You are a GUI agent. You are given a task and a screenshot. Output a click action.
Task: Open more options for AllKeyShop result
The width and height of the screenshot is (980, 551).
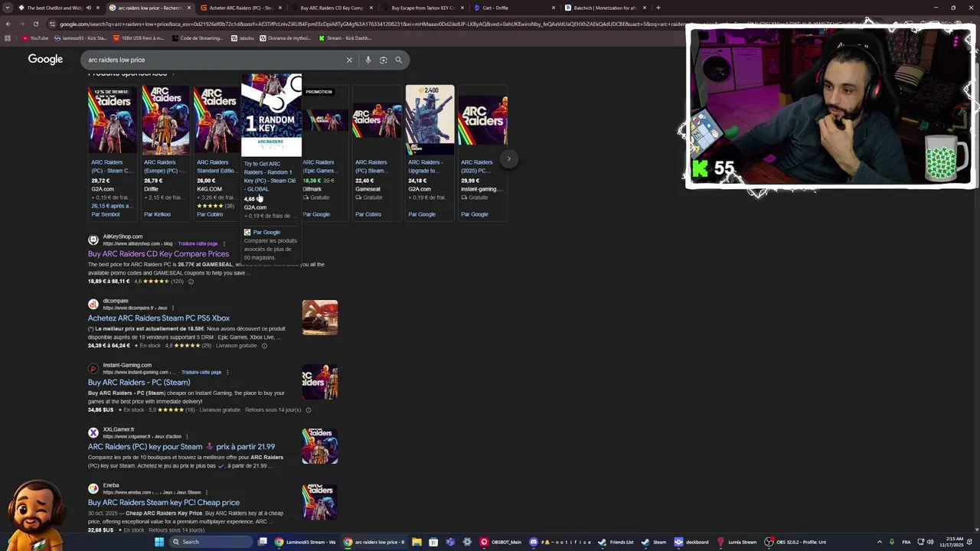click(224, 243)
